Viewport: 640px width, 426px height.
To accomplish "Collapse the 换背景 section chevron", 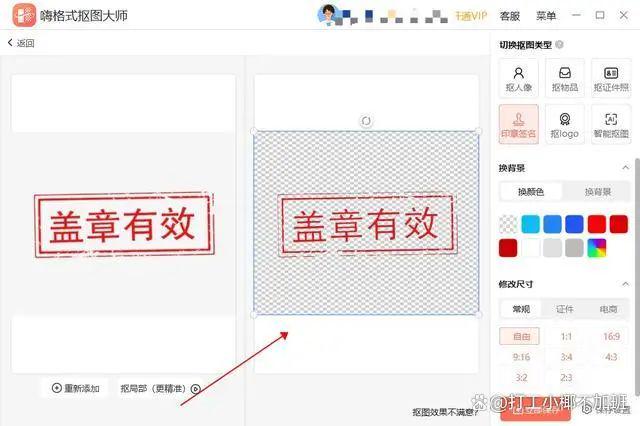I will point(625,168).
